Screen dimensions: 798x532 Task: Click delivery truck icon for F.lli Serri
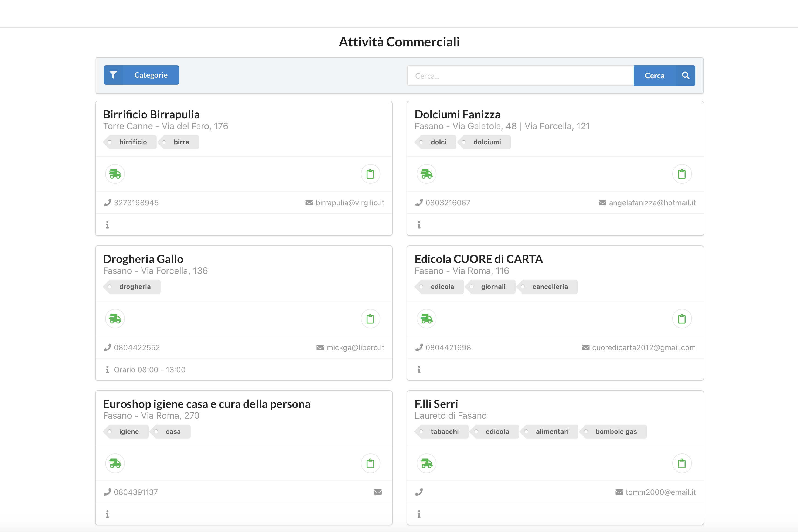427,463
